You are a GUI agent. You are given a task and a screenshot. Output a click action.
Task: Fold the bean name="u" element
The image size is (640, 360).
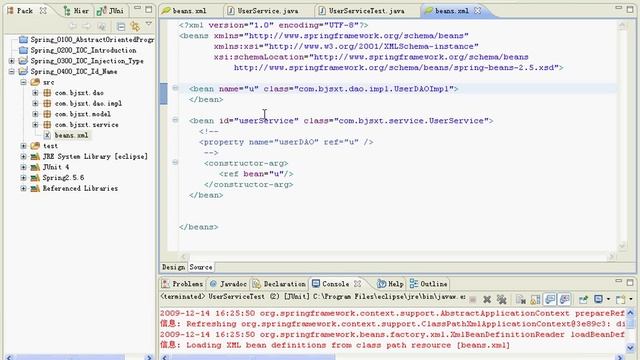pyautogui.click(x=175, y=88)
